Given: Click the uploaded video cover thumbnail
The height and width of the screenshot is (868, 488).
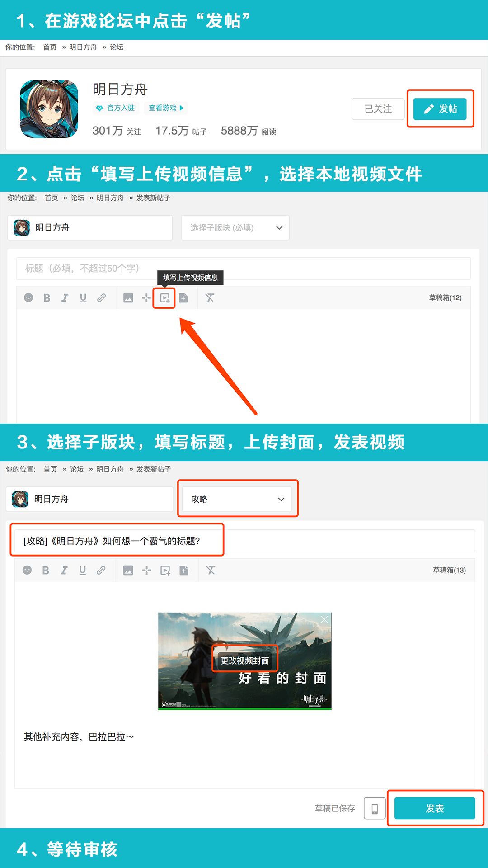Looking at the screenshot, I should [x=244, y=661].
